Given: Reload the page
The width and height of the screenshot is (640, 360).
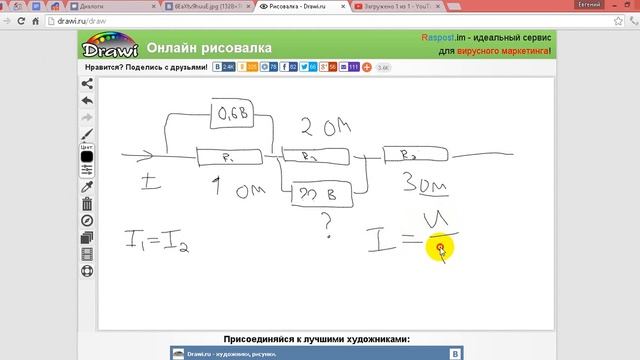Looking at the screenshot, I should click(x=21, y=21).
